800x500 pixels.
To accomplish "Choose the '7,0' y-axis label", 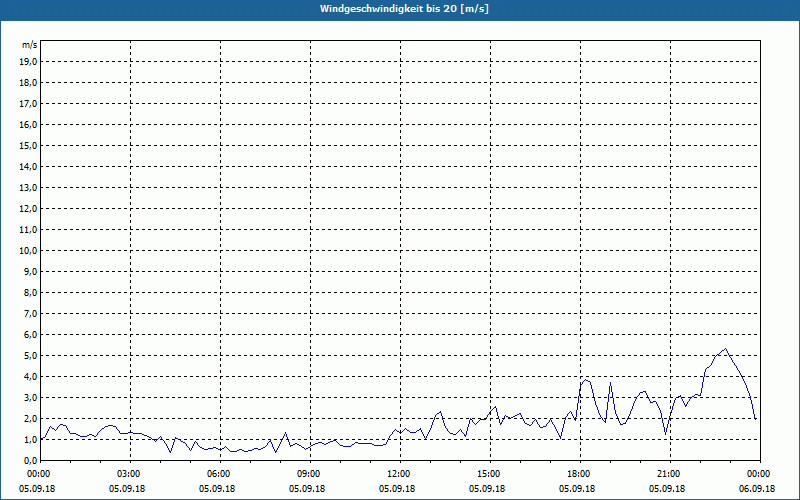I will [30, 313].
